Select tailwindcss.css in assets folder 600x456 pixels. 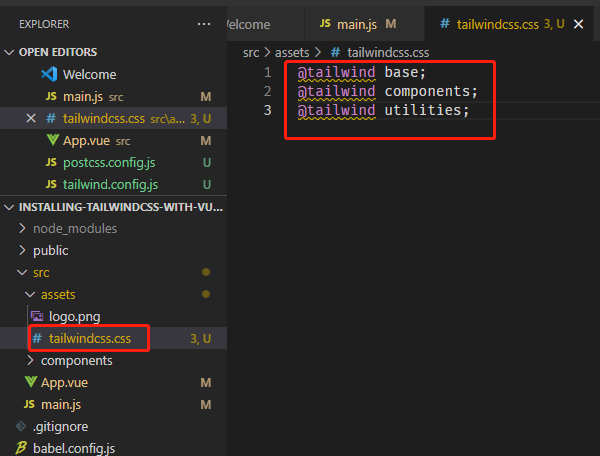pyautogui.click(x=113, y=338)
